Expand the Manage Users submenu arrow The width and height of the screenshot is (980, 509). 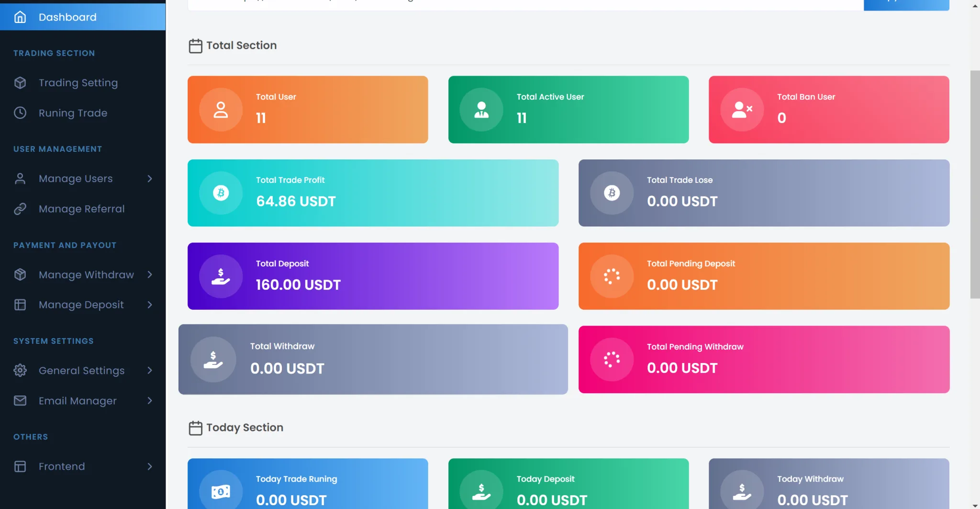click(150, 179)
